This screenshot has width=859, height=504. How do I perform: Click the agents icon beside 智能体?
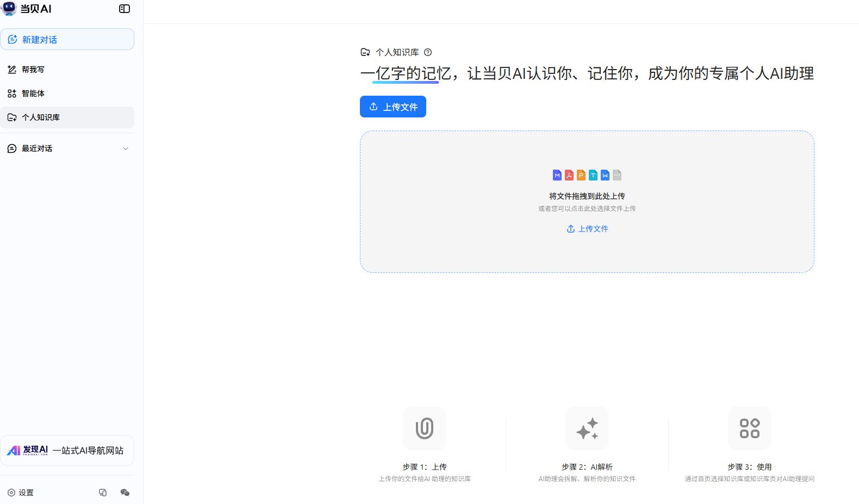pyautogui.click(x=12, y=94)
